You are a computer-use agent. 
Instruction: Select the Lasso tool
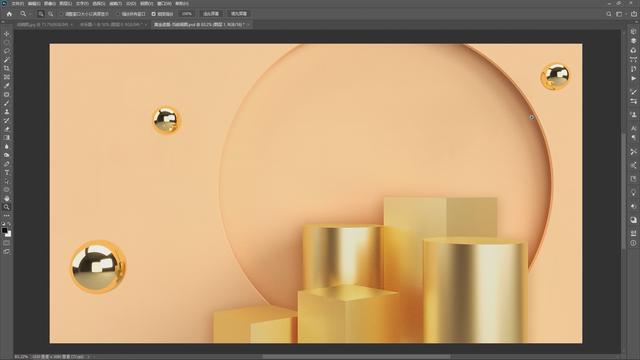(7, 51)
